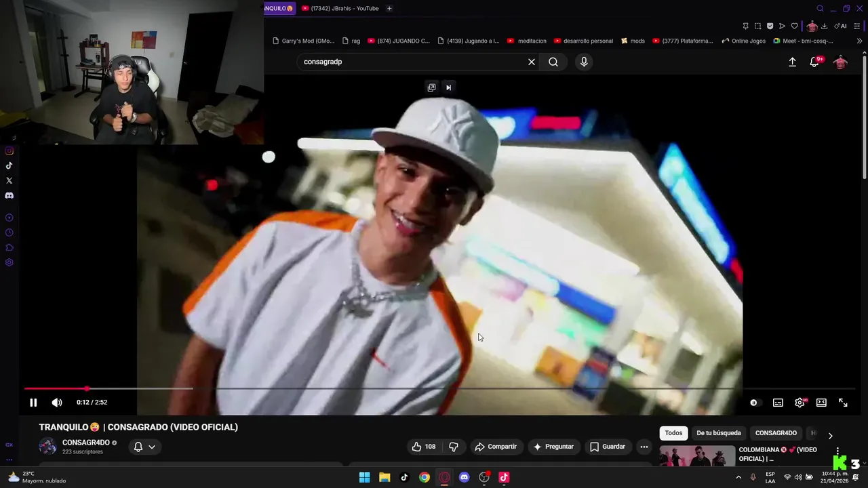This screenshot has height=488, width=868.
Task: Pause the playing YouTube video
Action: click(33, 403)
